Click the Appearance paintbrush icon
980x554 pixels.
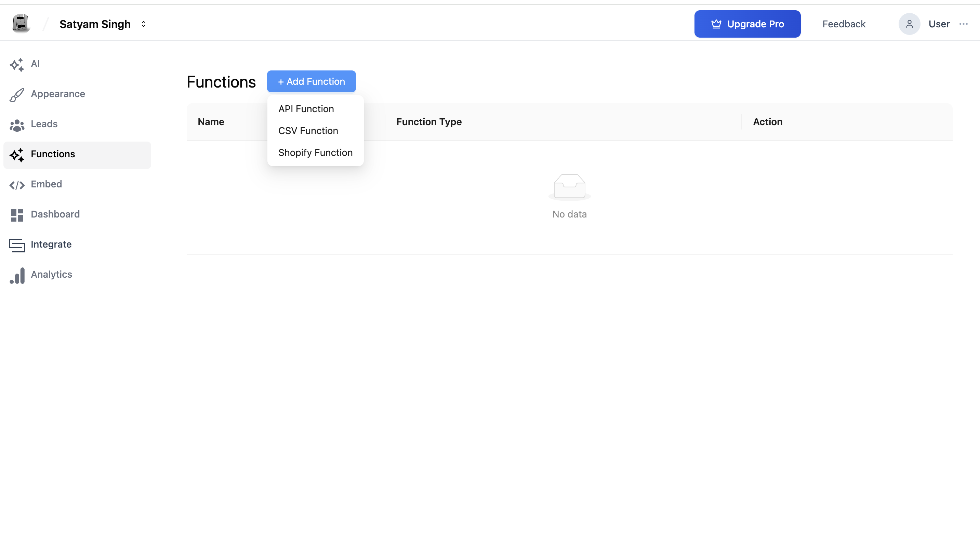17,94
